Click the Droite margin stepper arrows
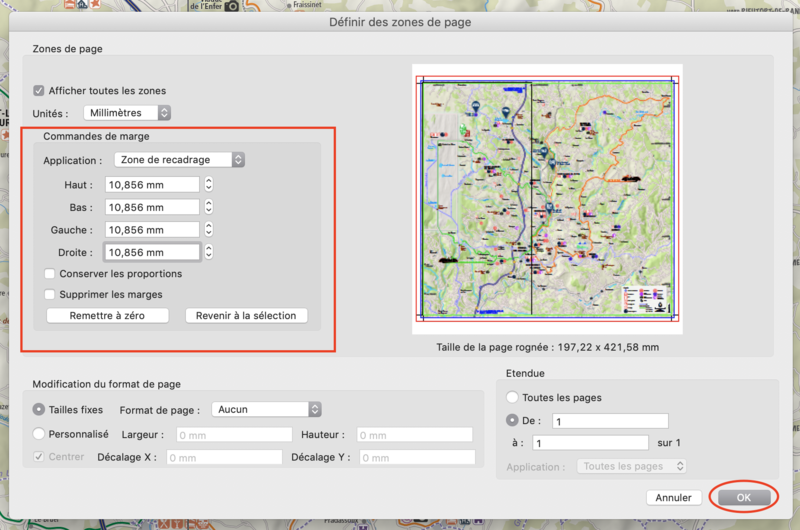This screenshot has height=530, width=800. pyautogui.click(x=208, y=252)
